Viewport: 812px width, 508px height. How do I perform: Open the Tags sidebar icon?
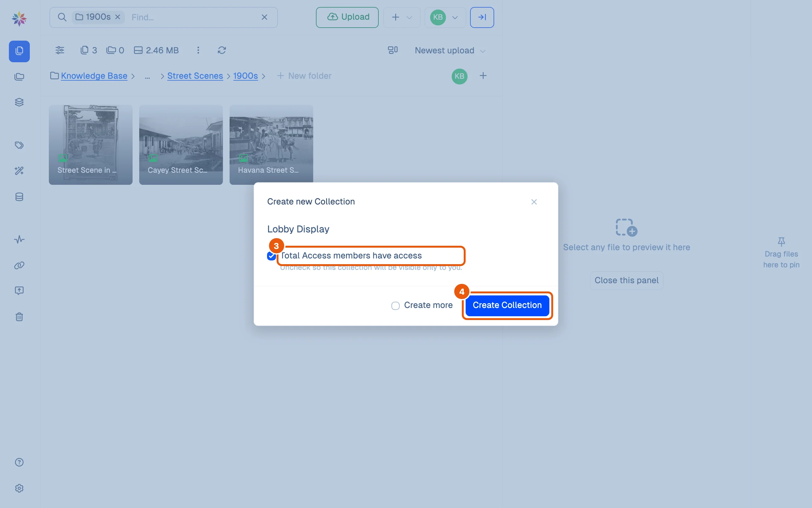19,145
